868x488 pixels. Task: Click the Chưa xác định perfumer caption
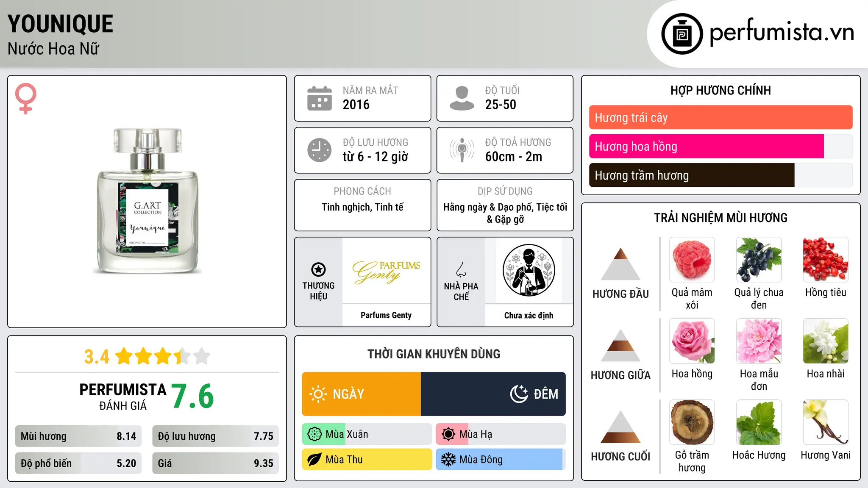[529, 315]
